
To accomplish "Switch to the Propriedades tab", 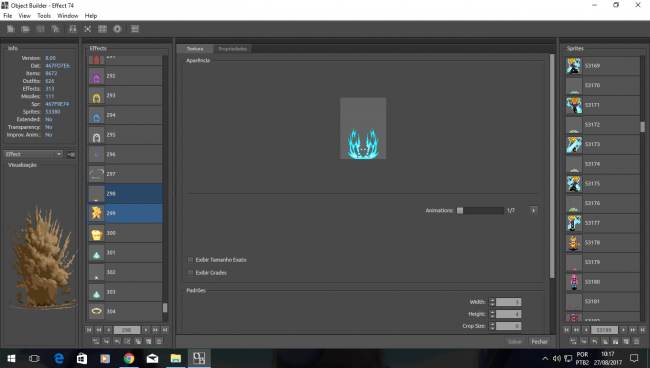I will click(233, 49).
